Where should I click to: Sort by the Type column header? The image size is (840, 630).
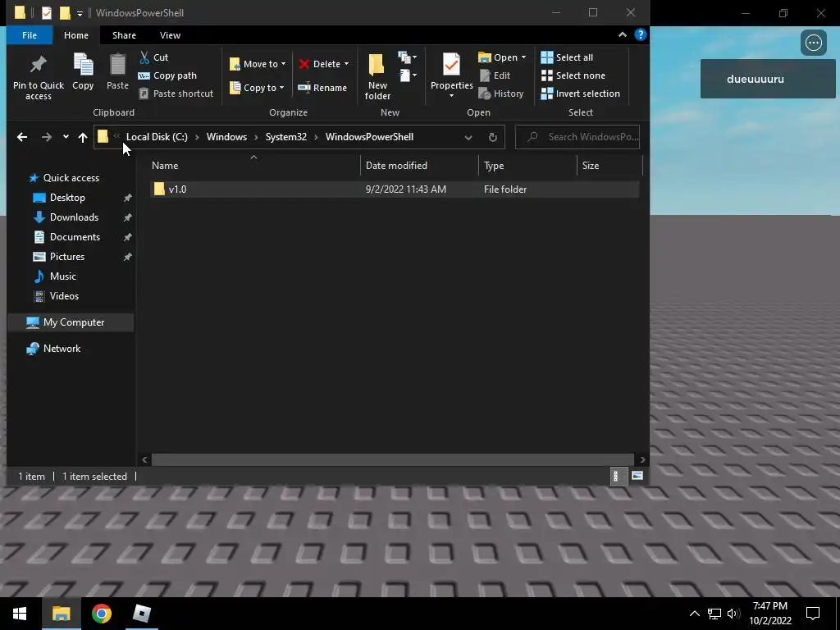(x=527, y=166)
